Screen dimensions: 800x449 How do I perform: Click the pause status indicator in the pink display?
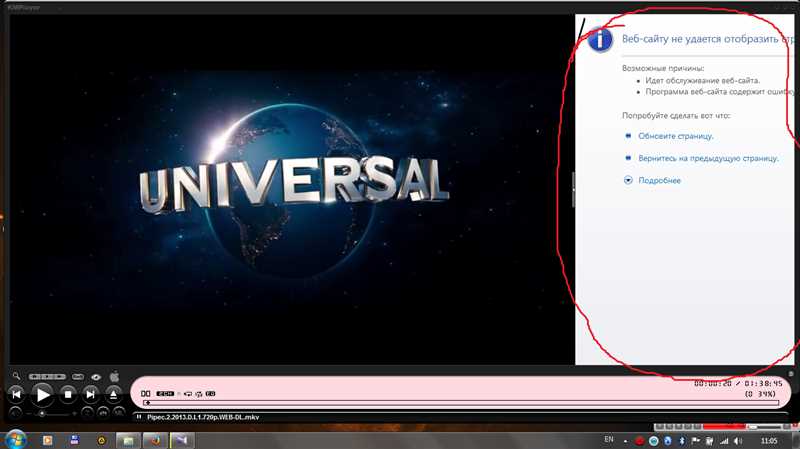click(145, 393)
